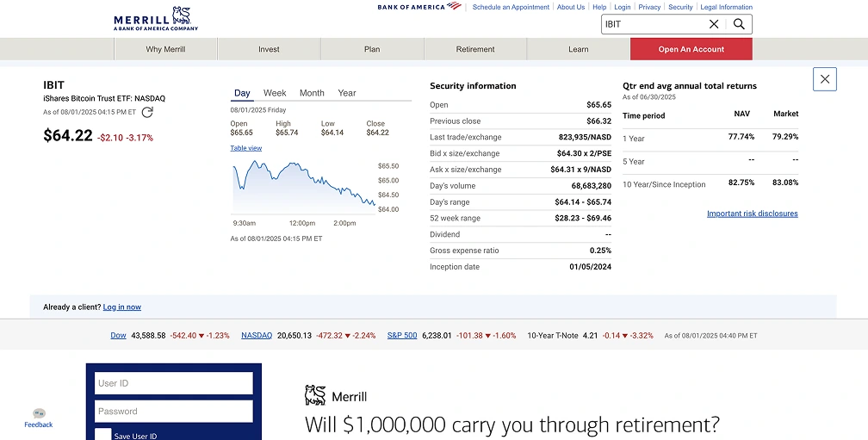Select the Day chart tab

[x=242, y=93]
